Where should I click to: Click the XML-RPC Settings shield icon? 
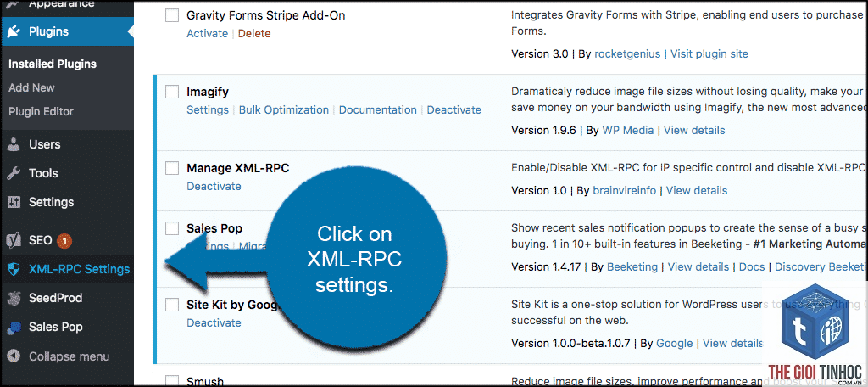pyautogui.click(x=14, y=270)
